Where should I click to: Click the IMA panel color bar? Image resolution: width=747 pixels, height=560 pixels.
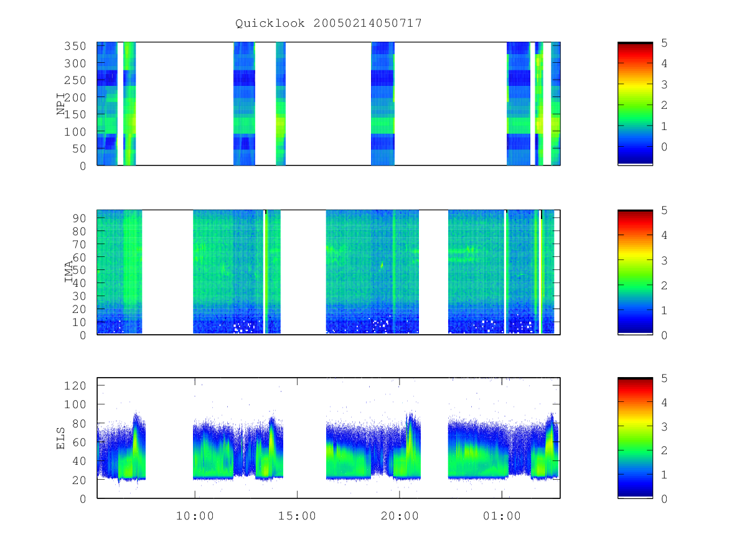point(635,273)
